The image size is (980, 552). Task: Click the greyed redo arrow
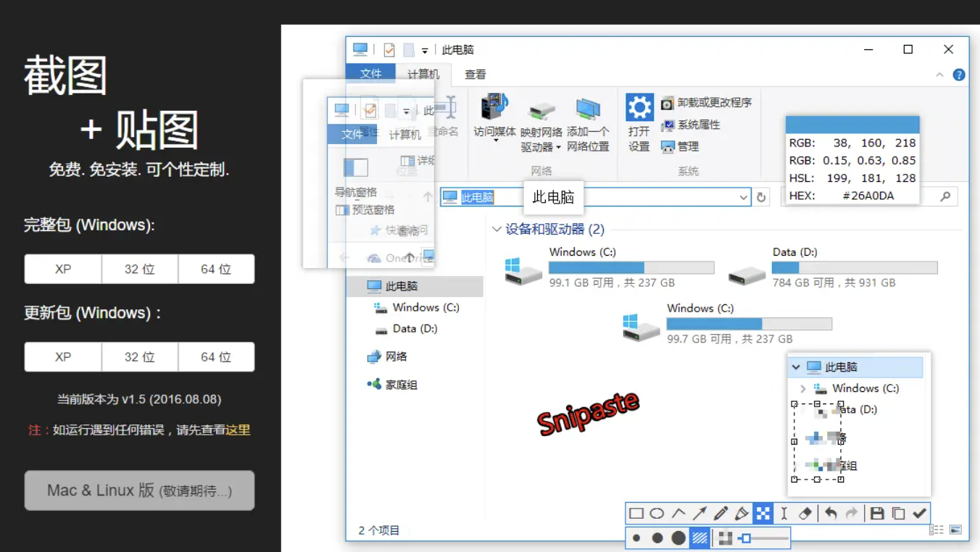tap(852, 514)
